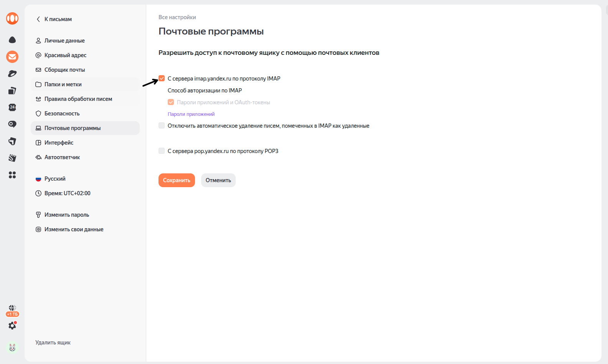Disable IMAP access from imap.yandex.ru

tap(161, 78)
